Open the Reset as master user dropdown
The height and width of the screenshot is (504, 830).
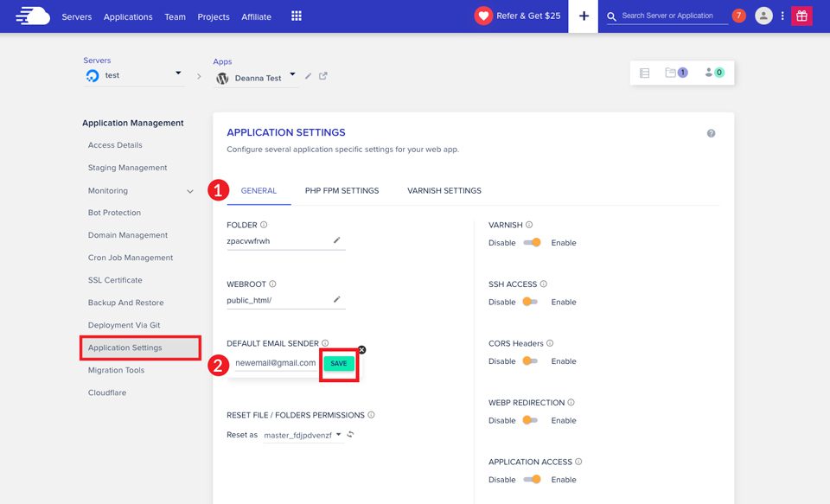point(303,435)
